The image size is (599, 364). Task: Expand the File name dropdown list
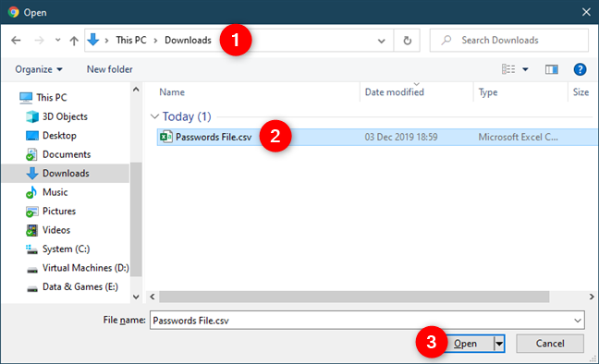coord(578,321)
